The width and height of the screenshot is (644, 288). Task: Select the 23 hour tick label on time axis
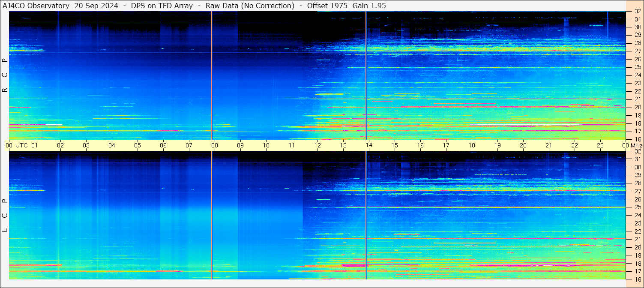[600, 145]
